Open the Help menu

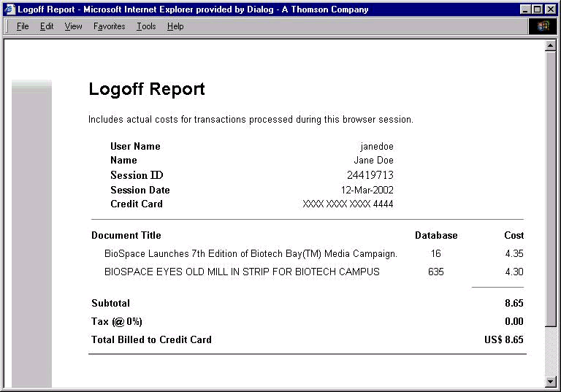click(x=175, y=26)
